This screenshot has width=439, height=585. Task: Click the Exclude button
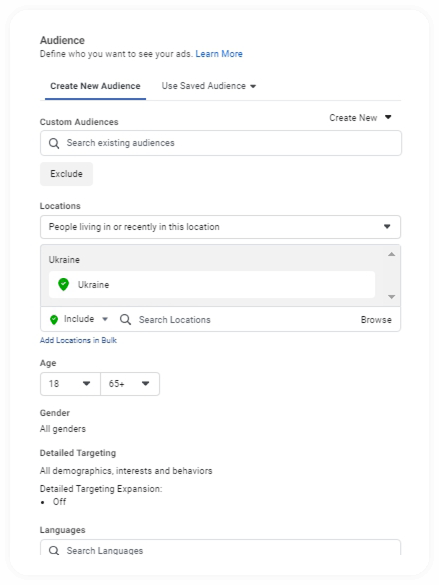point(66,174)
